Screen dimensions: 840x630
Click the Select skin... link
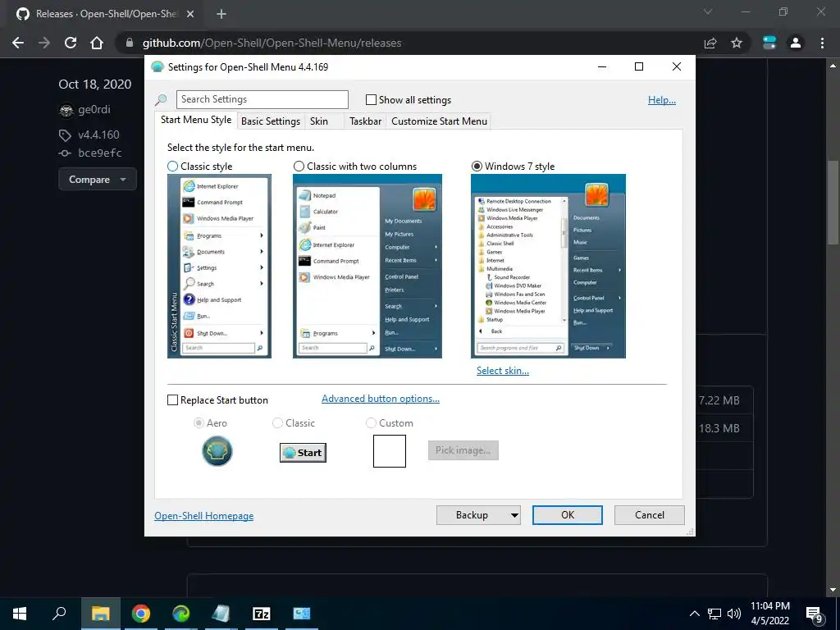[503, 371]
